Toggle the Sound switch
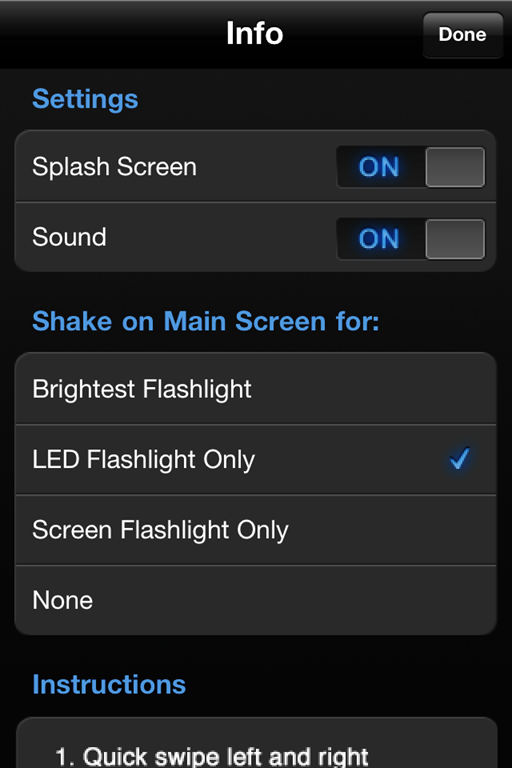Image resolution: width=512 pixels, height=768 pixels. [x=411, y=239]
